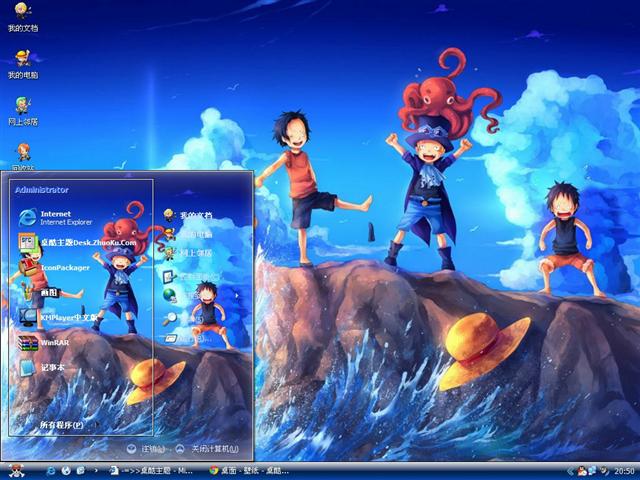Click the skull Start button on taskbar

click(x=16, y=471)
